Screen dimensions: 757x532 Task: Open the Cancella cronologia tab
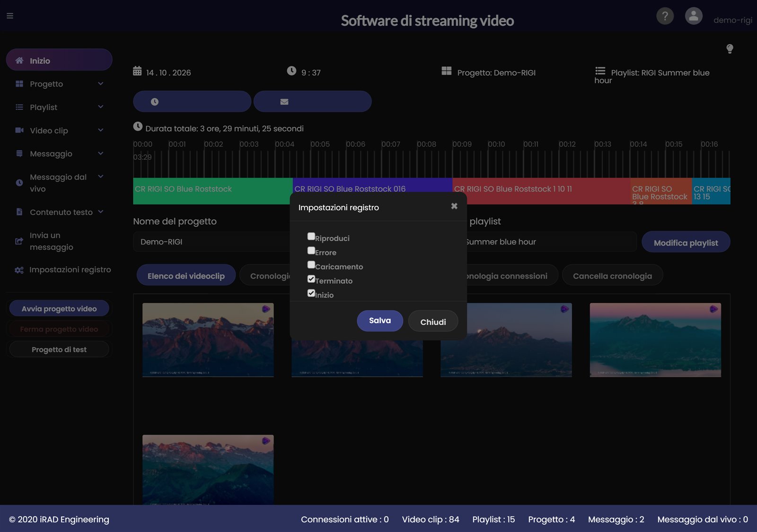click(612, 276)
